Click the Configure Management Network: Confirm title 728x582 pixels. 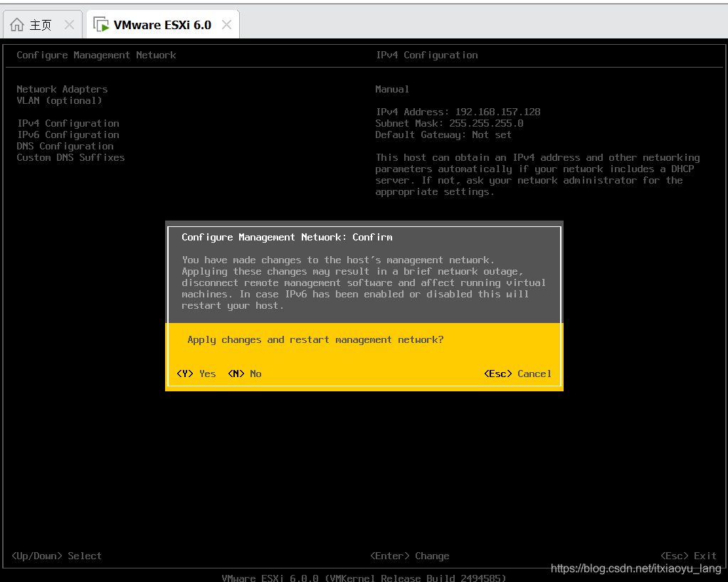[287, 237]
